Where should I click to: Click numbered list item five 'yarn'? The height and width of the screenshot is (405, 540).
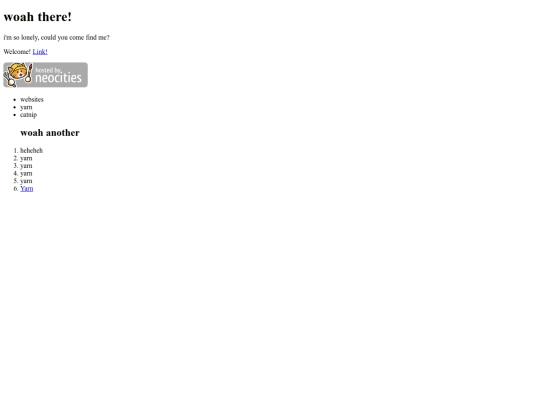[26, 181]
